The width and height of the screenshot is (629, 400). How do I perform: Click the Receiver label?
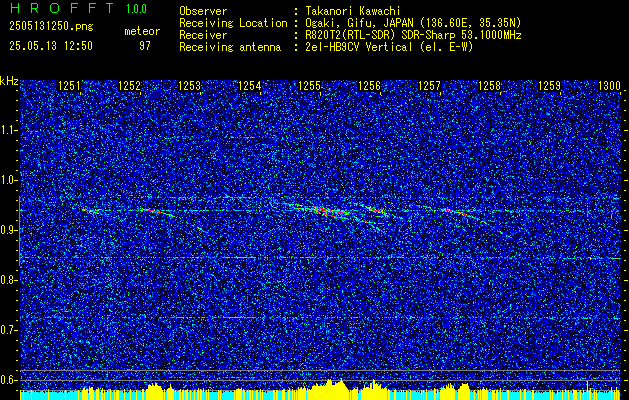(203, 35)
